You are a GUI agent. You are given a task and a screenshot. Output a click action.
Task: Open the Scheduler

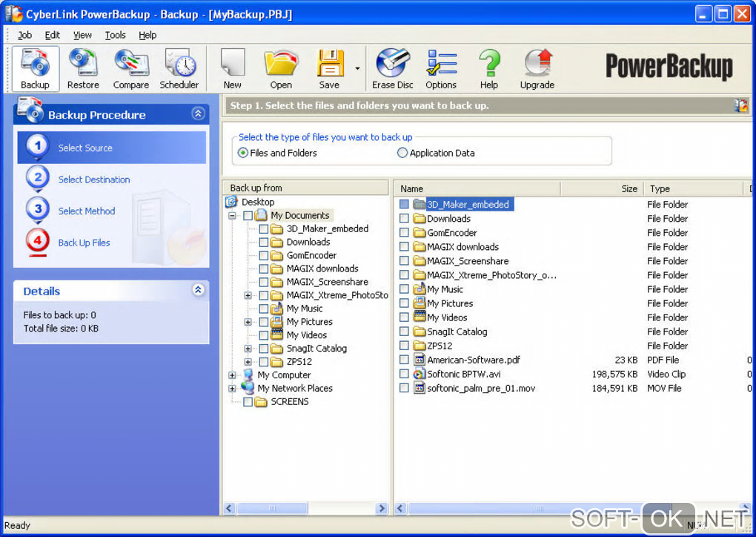(x=179, y=69)
